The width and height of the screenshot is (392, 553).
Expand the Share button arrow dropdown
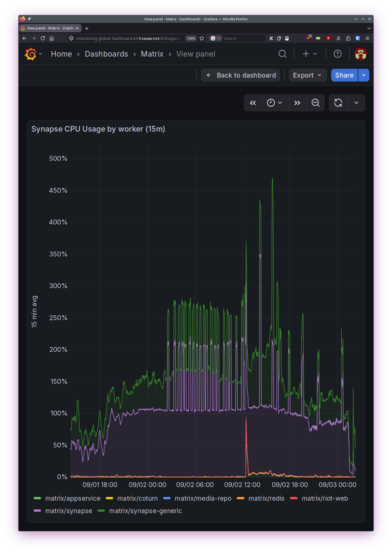[364, 75]
